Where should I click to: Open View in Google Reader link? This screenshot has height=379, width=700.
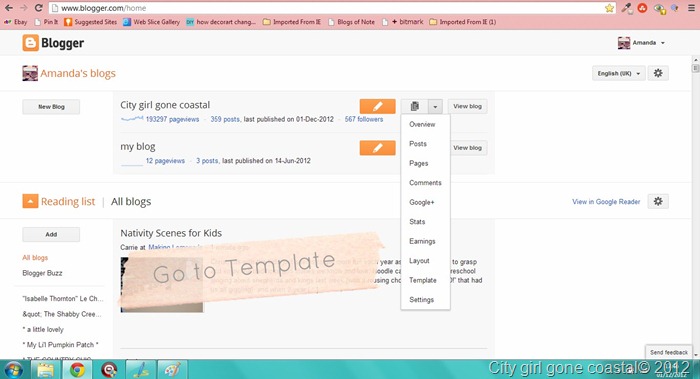606,202
